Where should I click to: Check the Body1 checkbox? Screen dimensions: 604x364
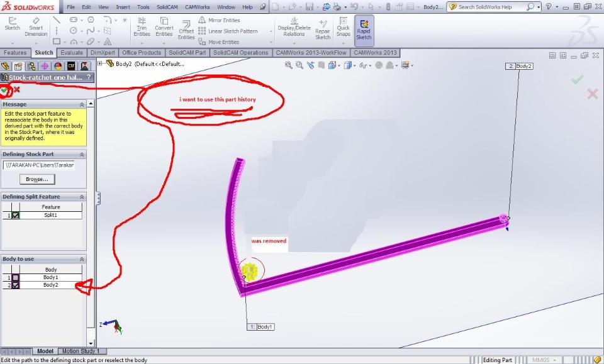click(15, 277)
